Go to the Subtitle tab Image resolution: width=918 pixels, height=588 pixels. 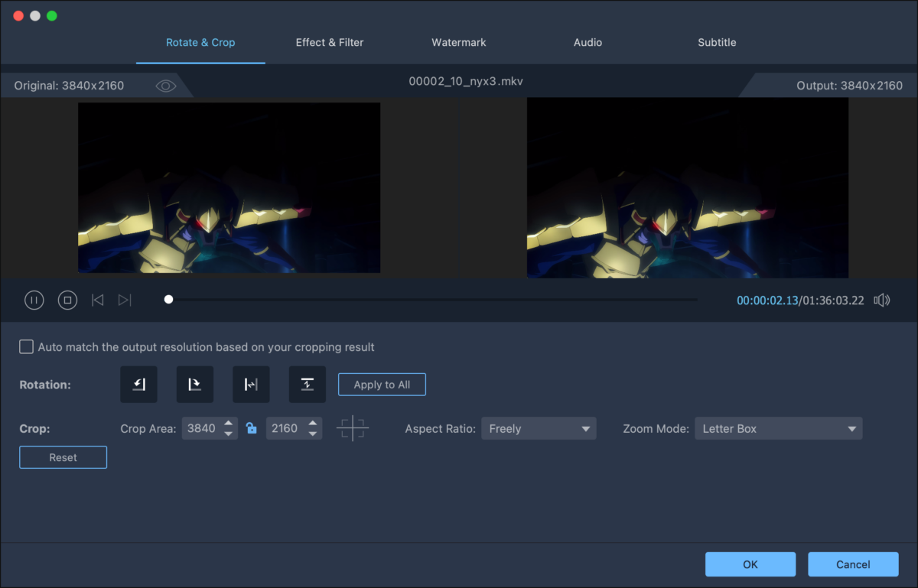[x=717, y=43]
